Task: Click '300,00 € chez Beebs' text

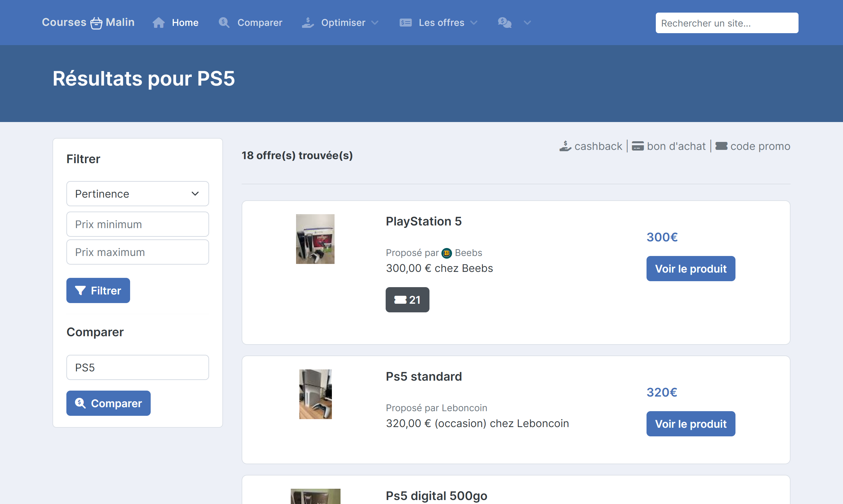Action: [x=439, y=268]
